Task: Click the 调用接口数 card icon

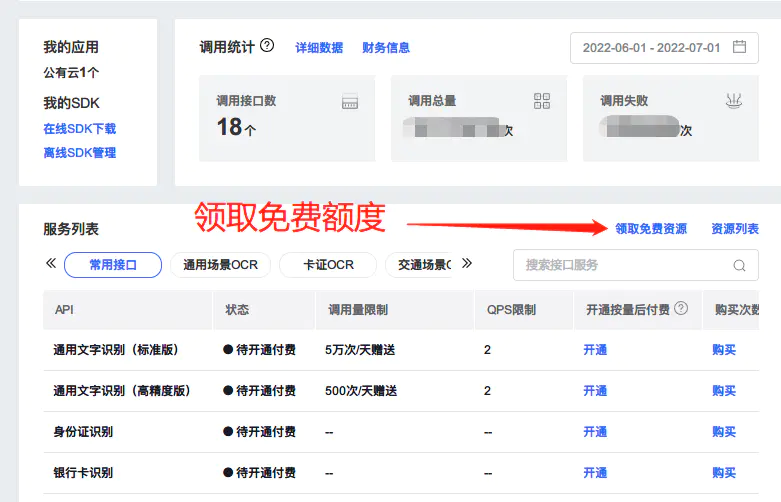Action: 350,101
